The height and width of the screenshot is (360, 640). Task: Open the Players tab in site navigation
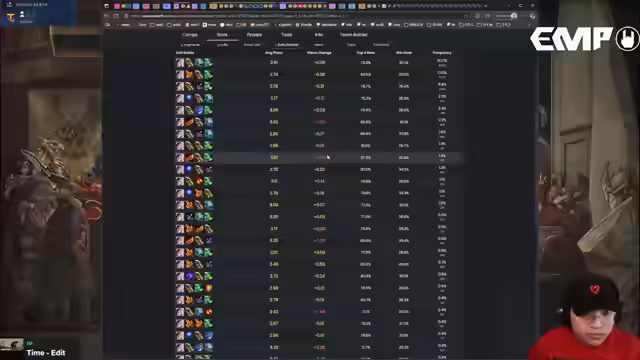coord(254,35)
